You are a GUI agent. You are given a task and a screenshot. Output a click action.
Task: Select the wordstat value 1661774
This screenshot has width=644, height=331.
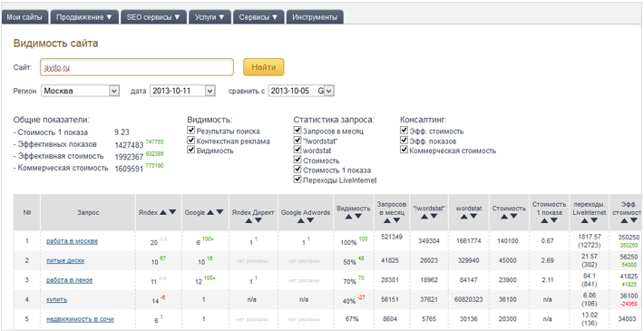point(468,241)
